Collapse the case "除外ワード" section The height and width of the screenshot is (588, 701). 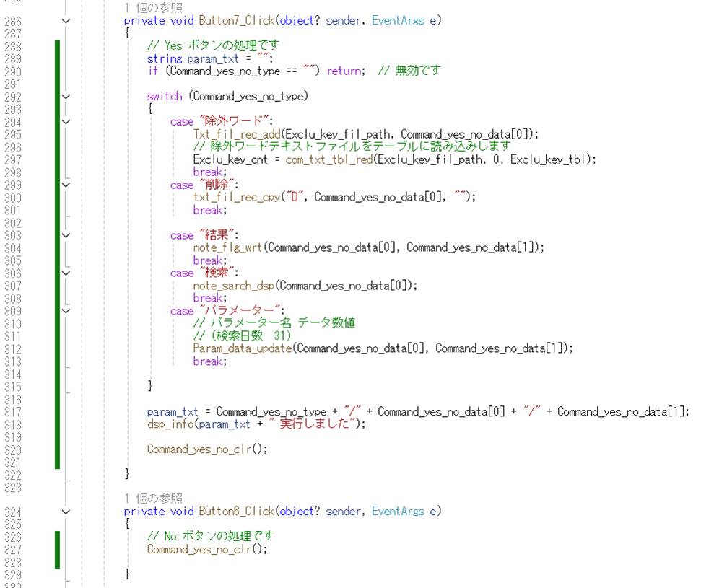[x=66, y=121]
